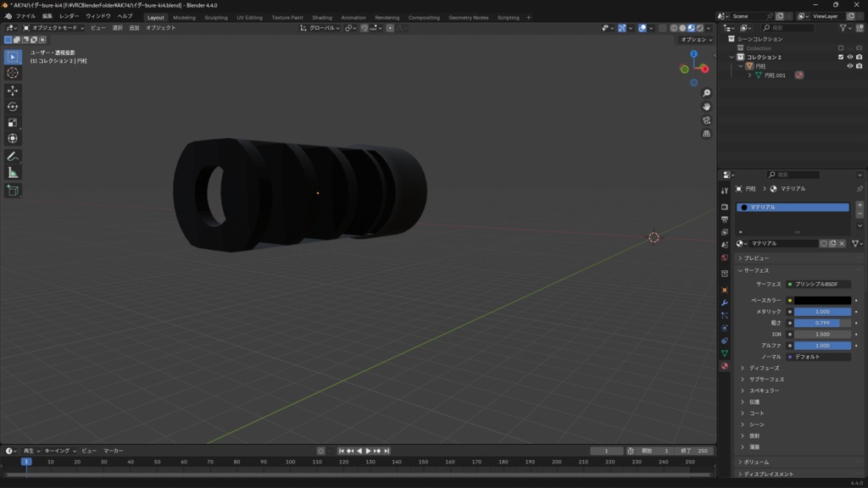Screen dimensions: 868x488
Task: Switch to the Modeling workspace tab
Action: [184, 18]
